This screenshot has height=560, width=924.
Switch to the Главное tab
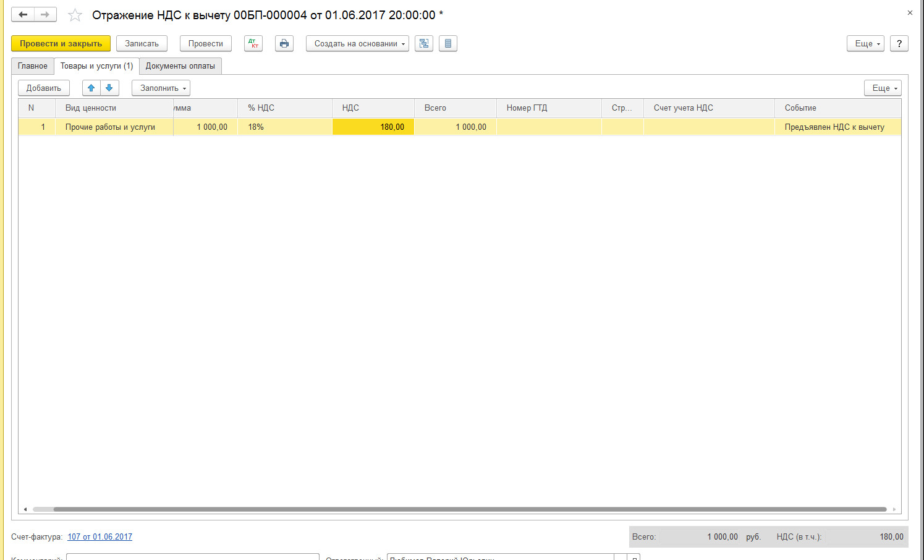tap(33, 66)
